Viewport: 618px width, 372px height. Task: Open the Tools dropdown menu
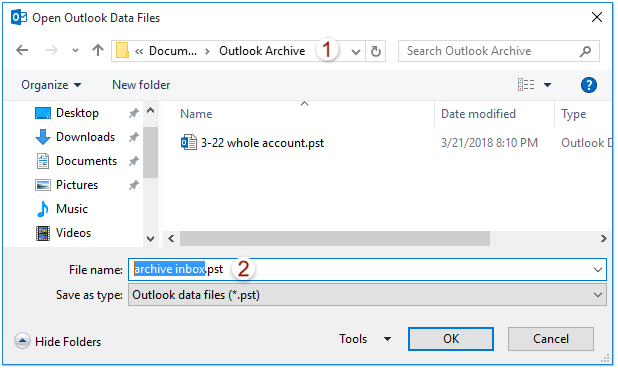(x=365, y=339)
